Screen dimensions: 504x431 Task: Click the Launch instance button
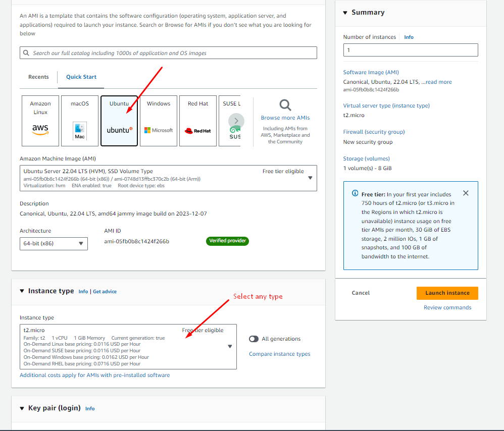tap(447, 293)
